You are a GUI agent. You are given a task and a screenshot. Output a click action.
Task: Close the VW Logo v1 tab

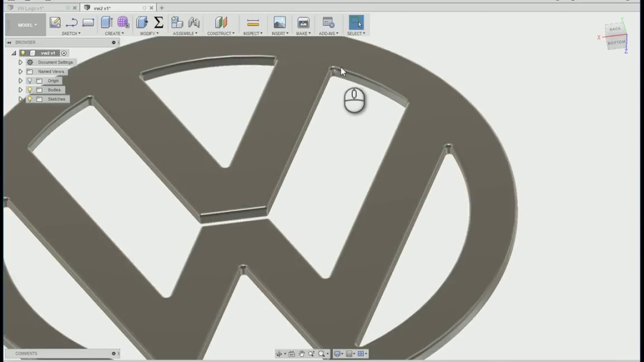tap(75, 8)
